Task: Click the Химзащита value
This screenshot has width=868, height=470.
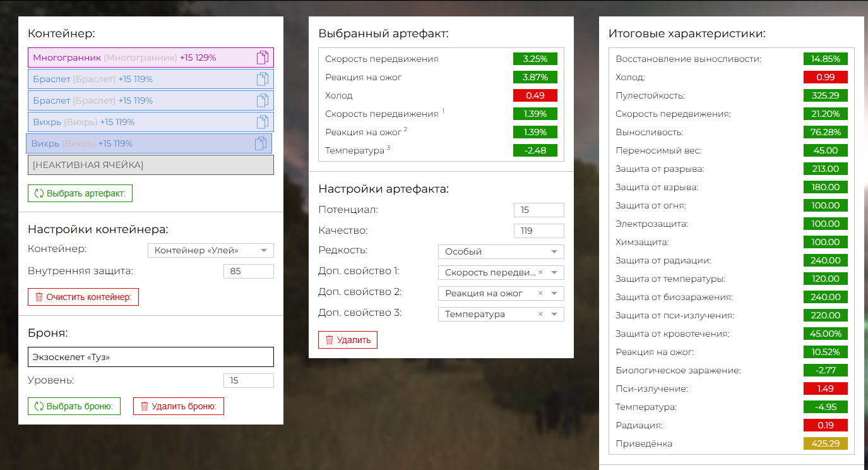Action: click(x=826, y=242)
